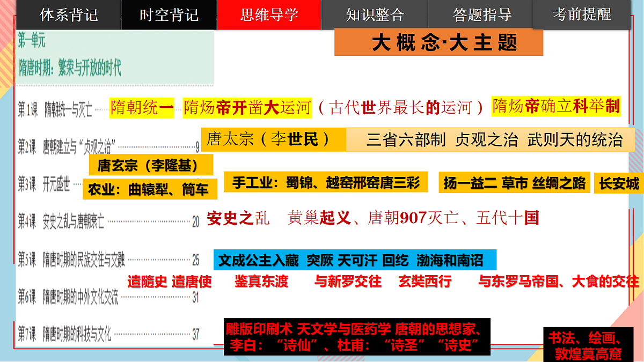Click the blue 文成公主入藏 突厥 天可汗 box
644x362 pixels.
point(355,260)
